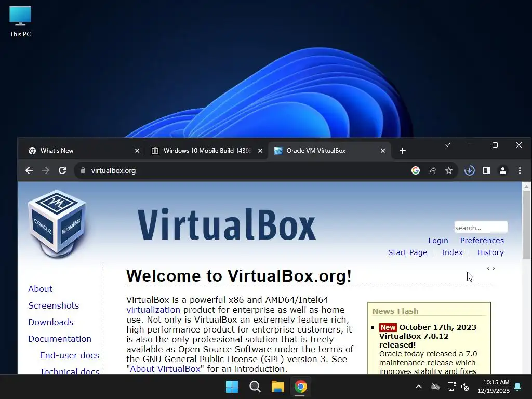The height and width of the screenshot is (399, 532).
Task: Close the Oracle VM VirtualBox tab
Action: pos(383,151)
